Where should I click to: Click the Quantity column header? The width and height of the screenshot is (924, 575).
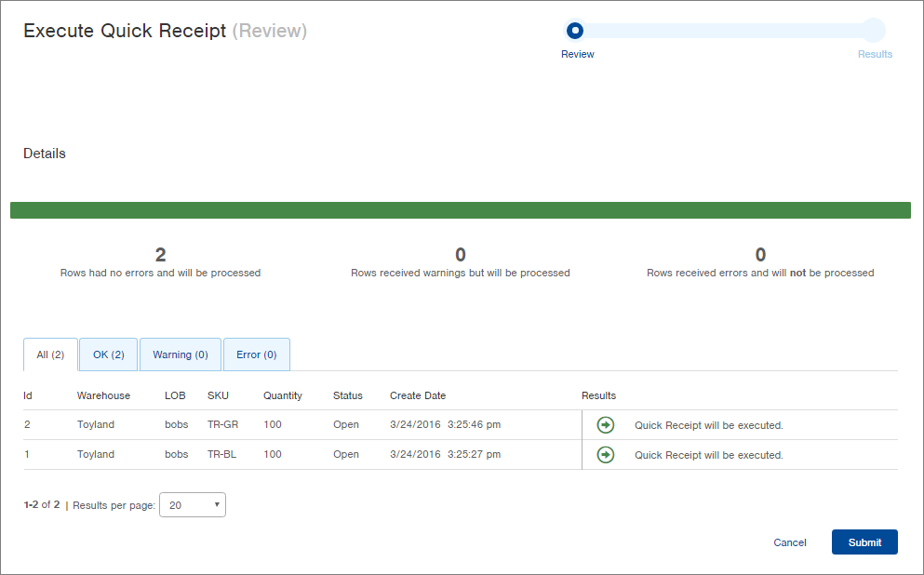coord(283,396)
